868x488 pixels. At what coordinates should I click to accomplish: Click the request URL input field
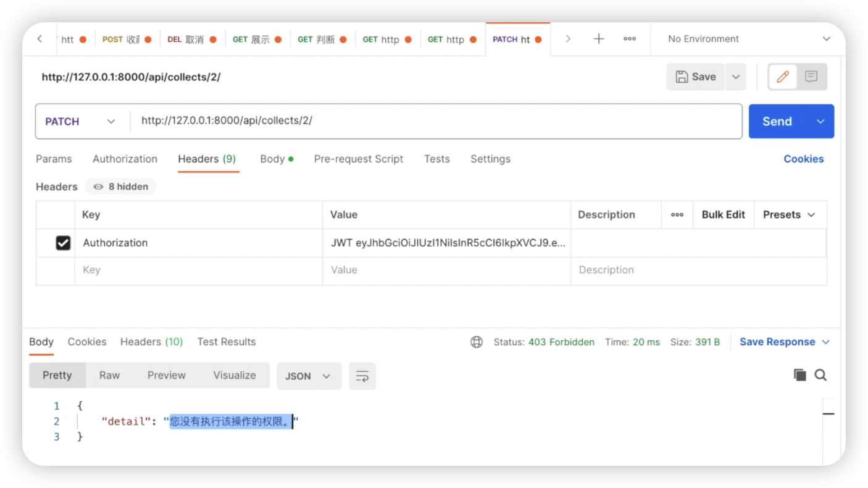tap(432, 121)
